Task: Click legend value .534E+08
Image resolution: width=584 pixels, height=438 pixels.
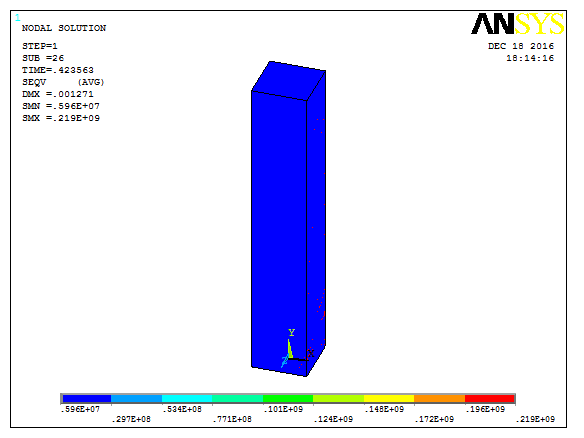Action: (182, 409)
